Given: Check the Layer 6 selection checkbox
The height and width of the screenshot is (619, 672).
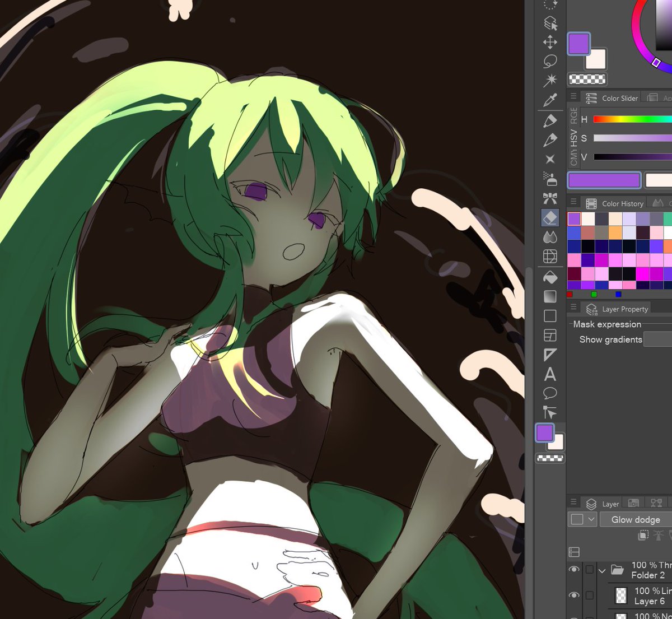Looking at the screenshot, I should [x=590, y=595].
